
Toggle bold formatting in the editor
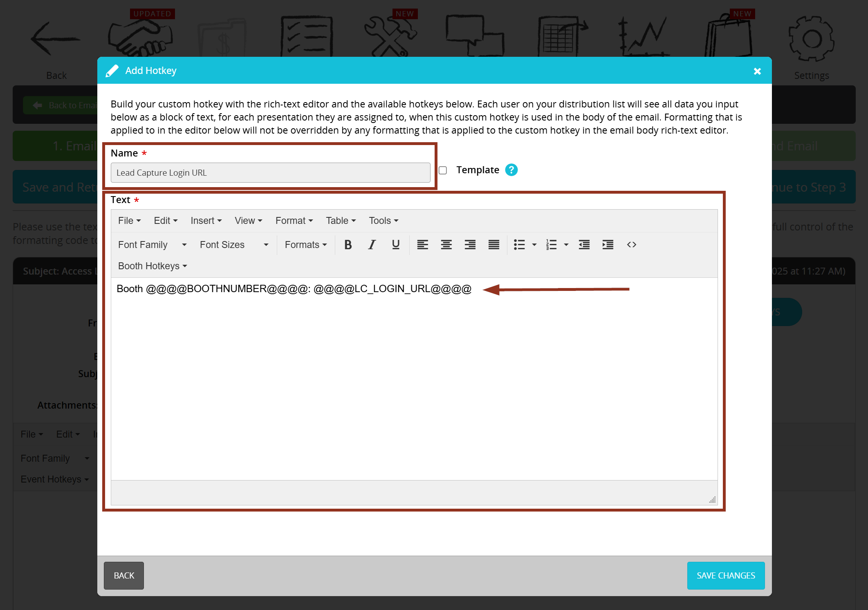pyautogui.click(x=348, y=244)
